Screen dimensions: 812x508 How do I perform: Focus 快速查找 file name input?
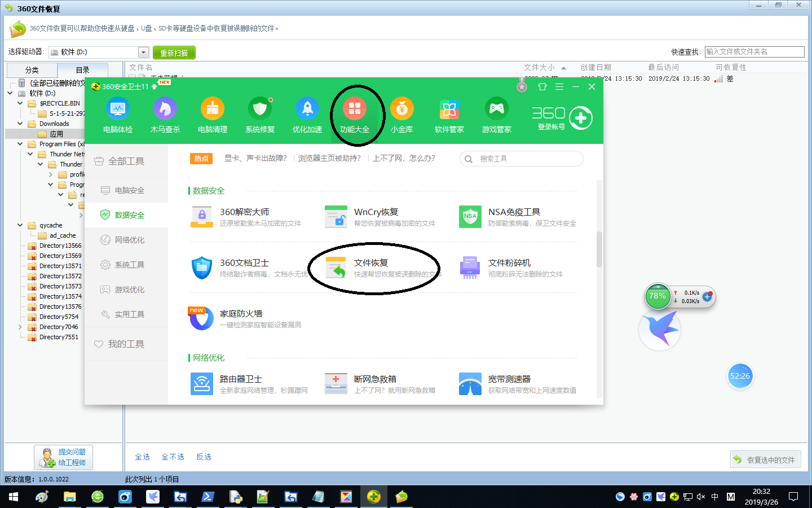pos(754,51)
